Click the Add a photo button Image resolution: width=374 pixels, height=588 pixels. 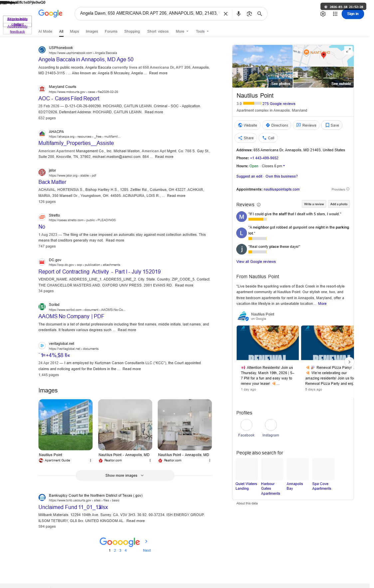(x=339, y=204)
